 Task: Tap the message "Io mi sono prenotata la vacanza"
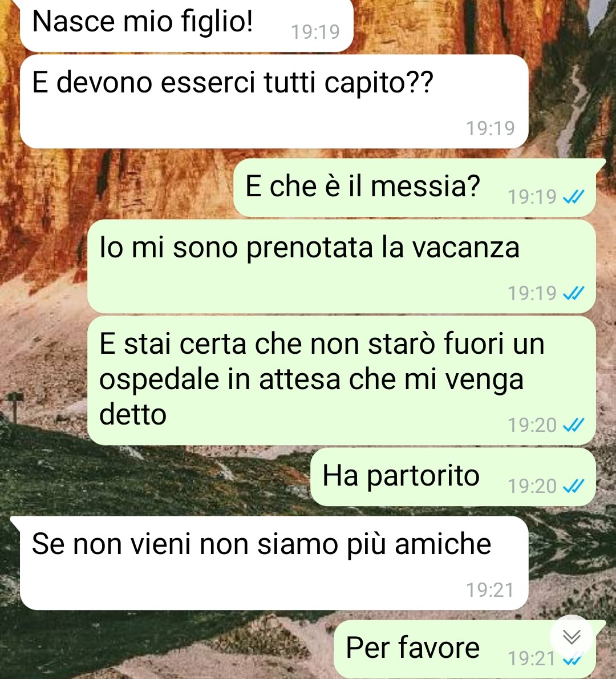pyautogui.click(x=342, y=266)
